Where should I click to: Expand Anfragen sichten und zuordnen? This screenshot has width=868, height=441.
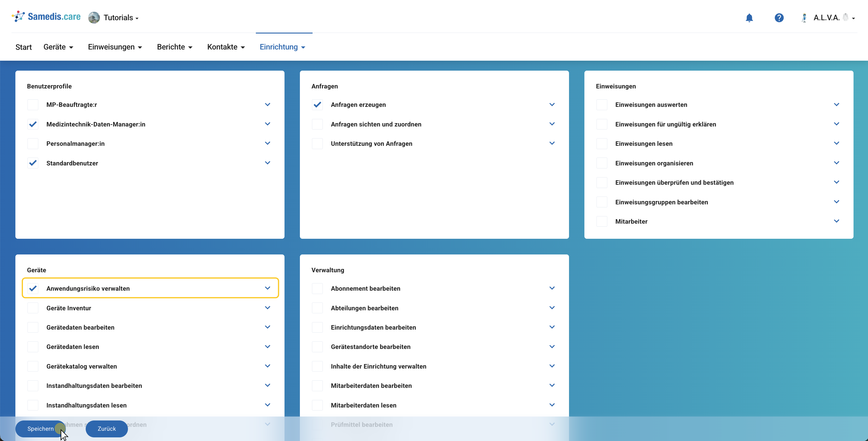pos(552,124)
